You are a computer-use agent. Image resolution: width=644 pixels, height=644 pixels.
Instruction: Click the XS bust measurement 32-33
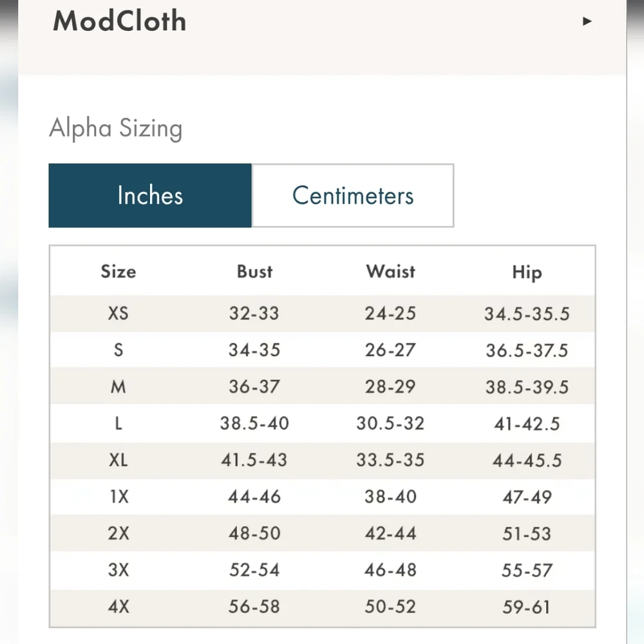254,314
